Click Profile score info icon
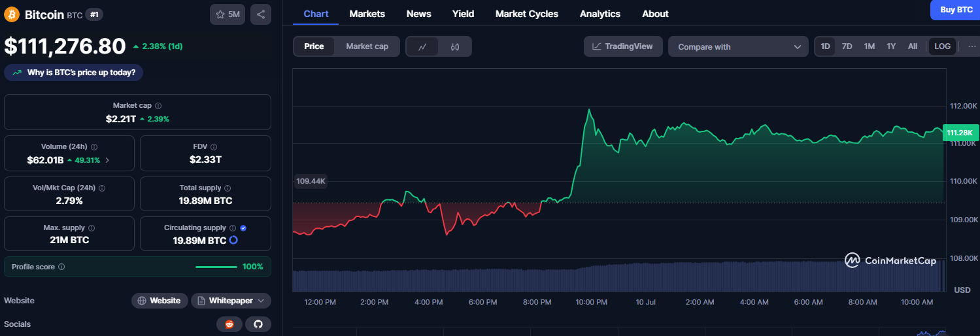Image resolution: width=980 pixels, height=336 pixels. (61, 267)
